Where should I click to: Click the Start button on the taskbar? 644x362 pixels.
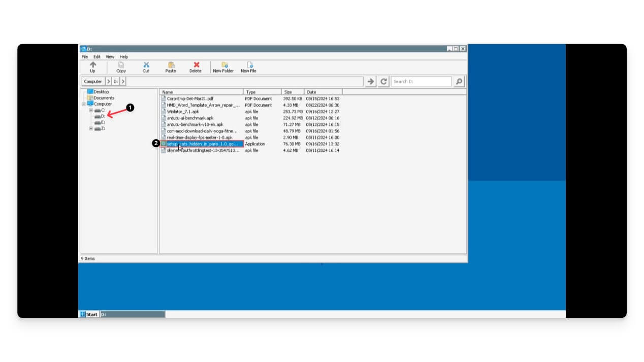point(89,314)
